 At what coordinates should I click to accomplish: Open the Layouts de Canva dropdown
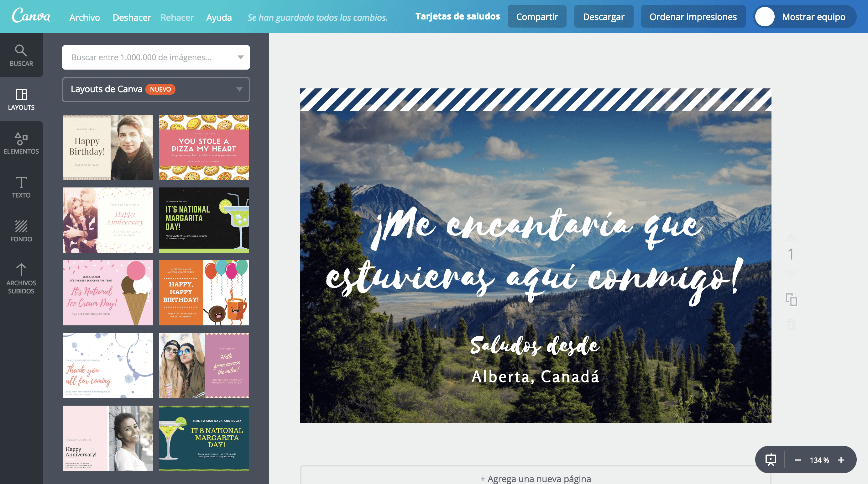click(156, 89)
